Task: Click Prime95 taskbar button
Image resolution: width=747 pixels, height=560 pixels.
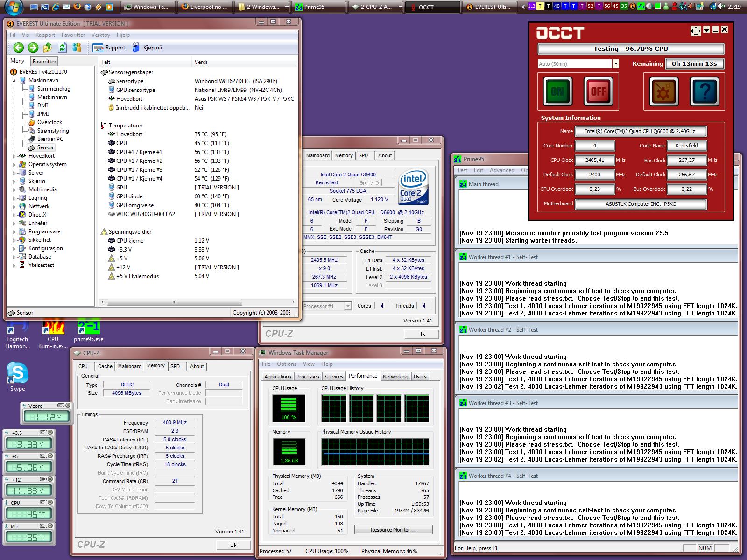Action: (x=319, y=7)
